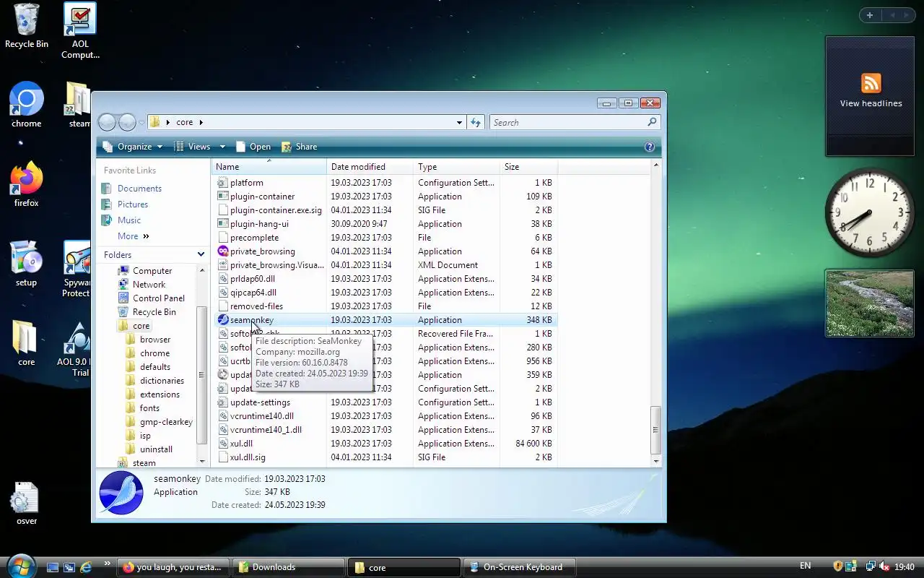Sort by Type column header
The width and height of the screenshot is (924, 578).
(x=456, y=167)
